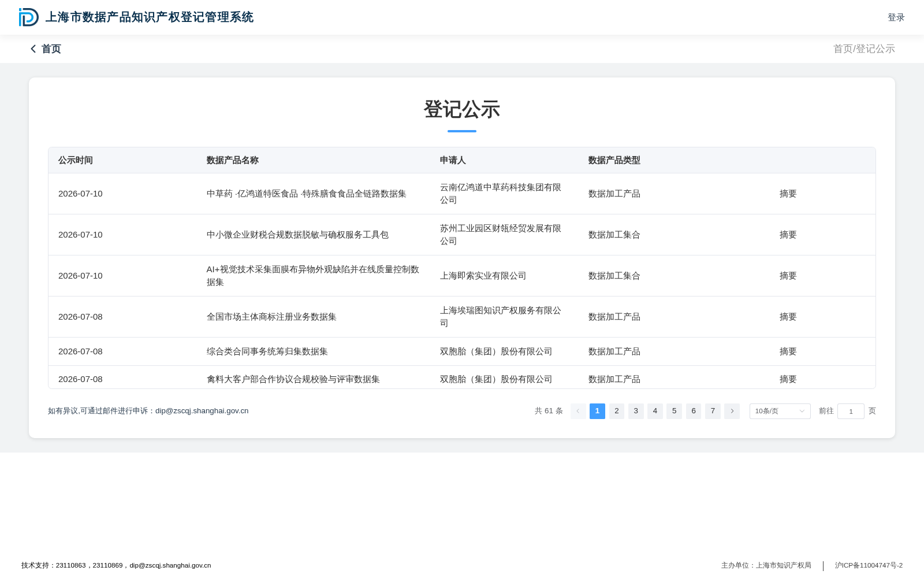
Task: Click 主办单位：上海市知识产权局 in footer
Action: [766, 565]
